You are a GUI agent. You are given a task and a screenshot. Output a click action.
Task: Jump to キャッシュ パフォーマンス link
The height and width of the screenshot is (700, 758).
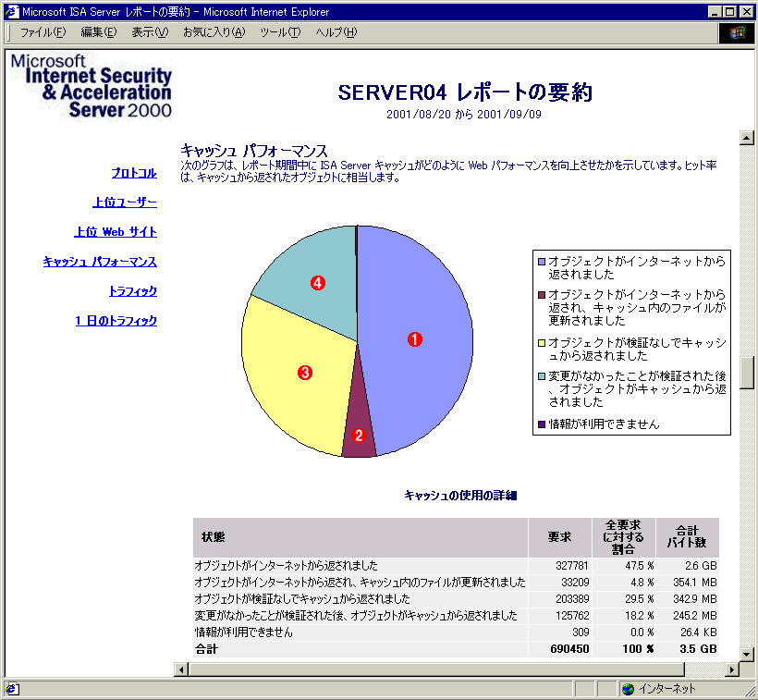tap(100, 262)
